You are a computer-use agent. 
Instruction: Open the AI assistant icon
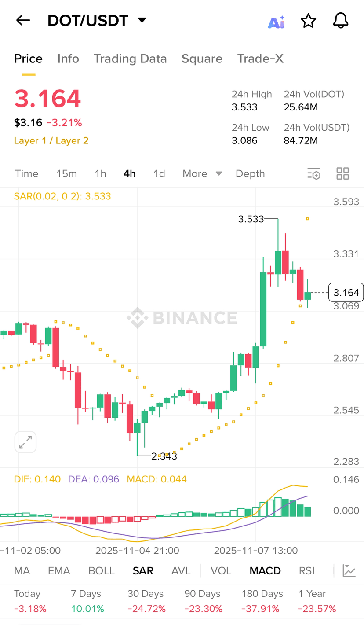tap(276, 22)
